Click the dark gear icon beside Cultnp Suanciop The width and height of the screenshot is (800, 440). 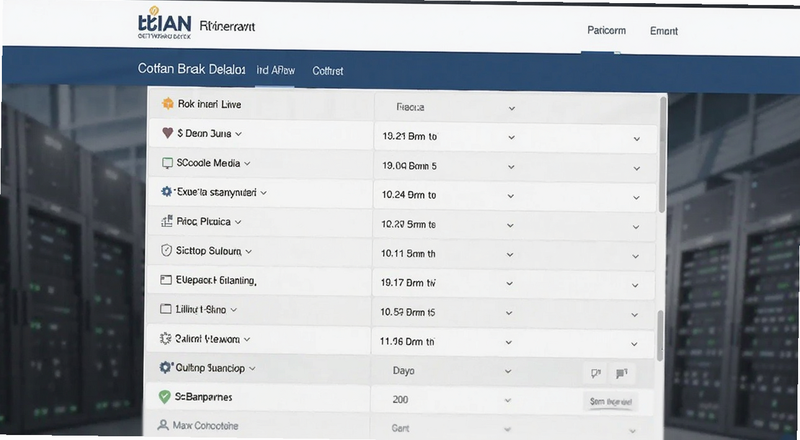165,368
